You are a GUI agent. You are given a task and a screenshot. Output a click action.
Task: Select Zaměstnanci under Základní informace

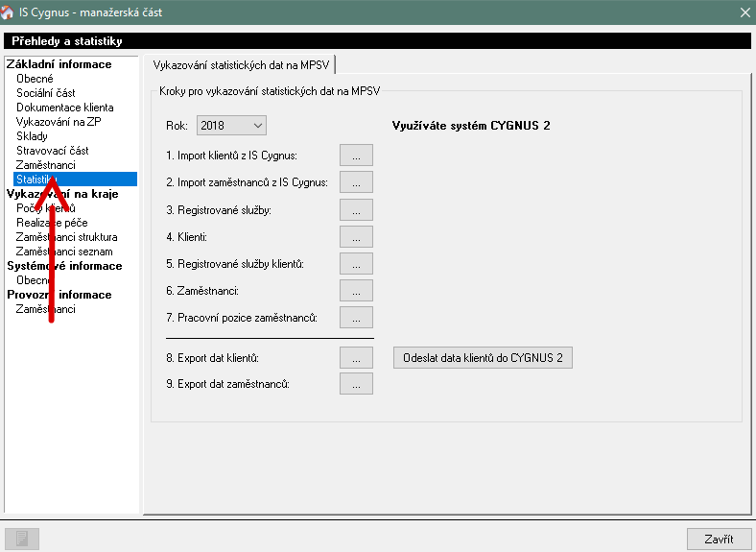coord(46,165)
